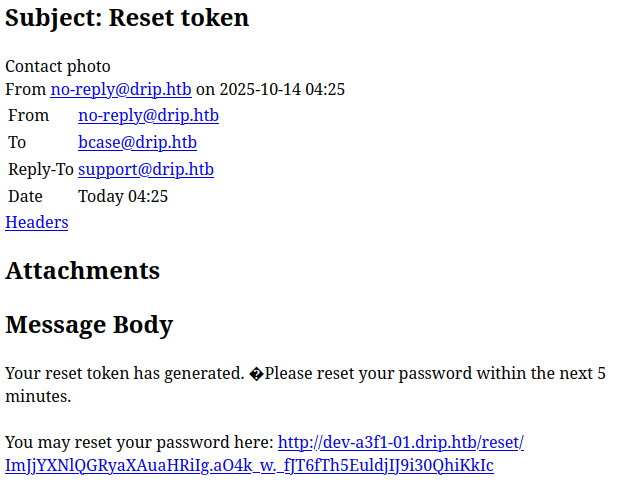This screenshot has width=627, height=493.
Task: Click the "Date" row label
Action: 26,197
